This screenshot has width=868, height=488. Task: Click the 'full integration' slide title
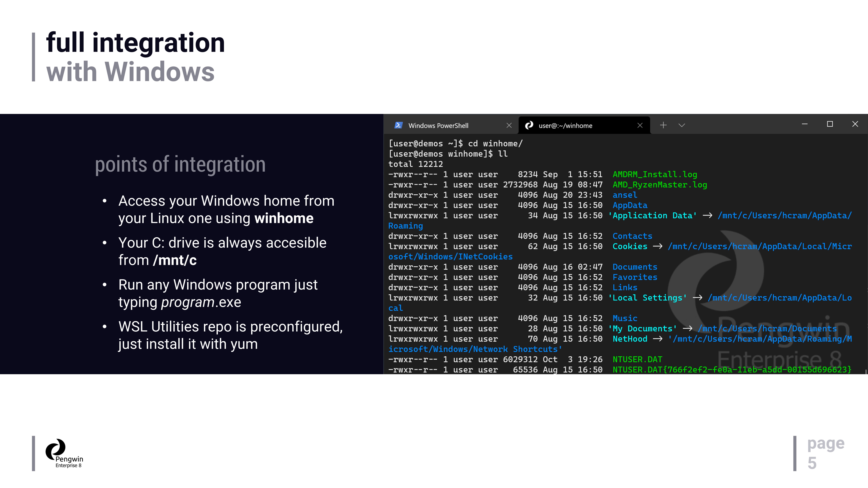pos(135,43)
